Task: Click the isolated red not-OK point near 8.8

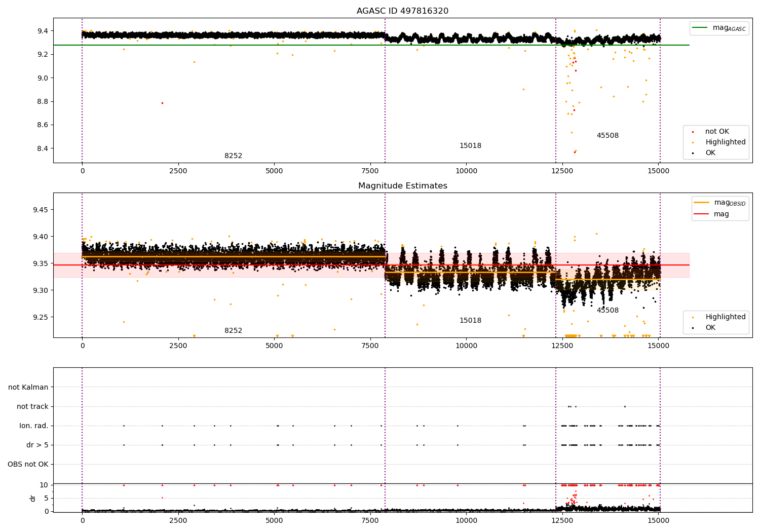Action: click(x=162, y=103)
